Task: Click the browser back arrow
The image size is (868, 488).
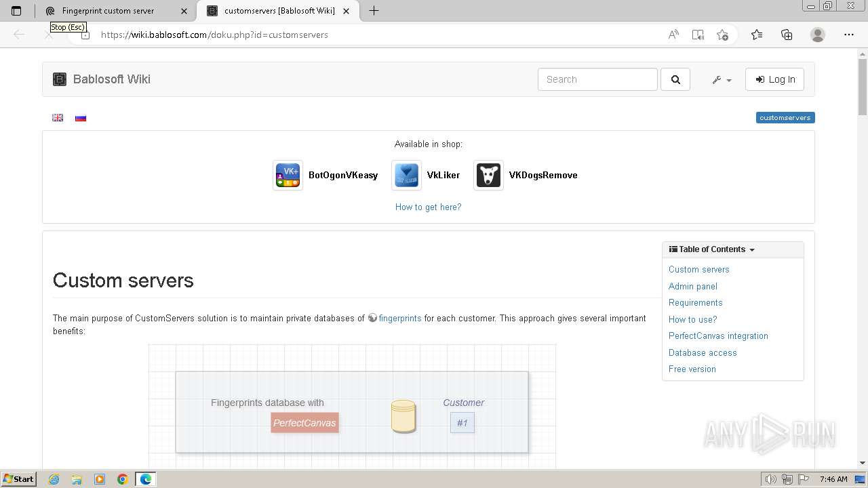Action: [19, 35]
